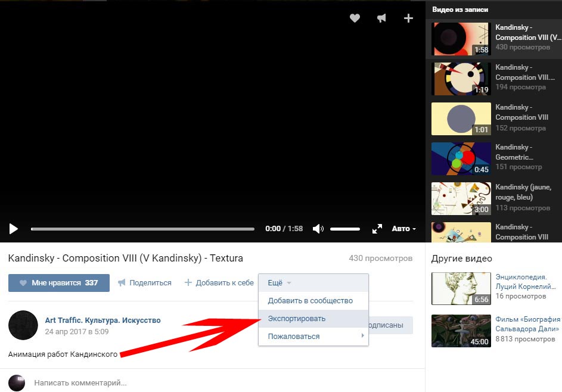Click the post date 24 апр 2017

point(77,332)
